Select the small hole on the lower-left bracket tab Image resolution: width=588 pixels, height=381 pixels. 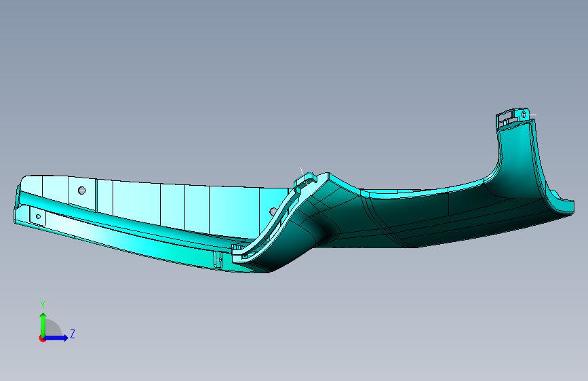[x=38, y=216]
